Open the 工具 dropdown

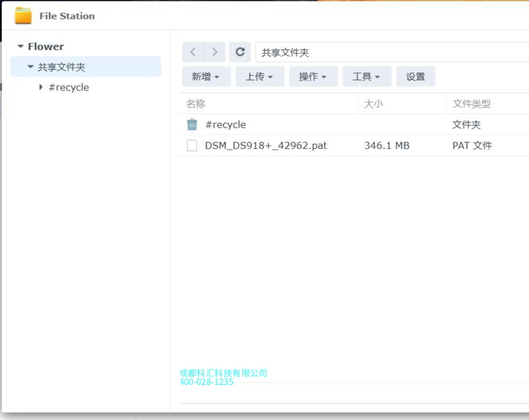coord(367,77)
